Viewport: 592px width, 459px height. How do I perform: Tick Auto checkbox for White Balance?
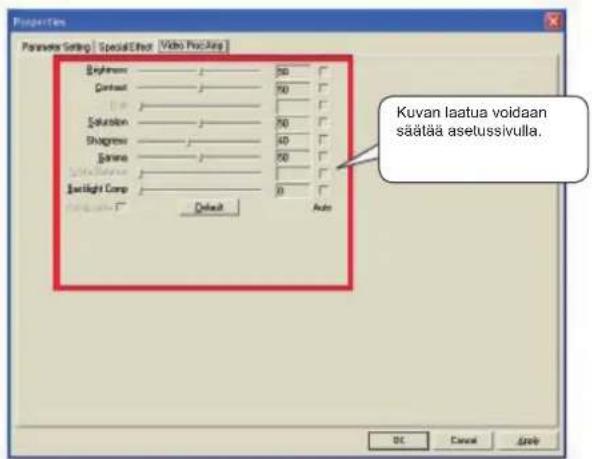[x=323, y=173]
